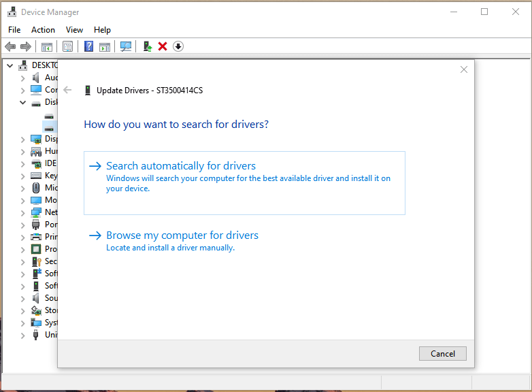
Task: Click the Processors category icon
Action: pyautogui.click(x=36, y=249)
